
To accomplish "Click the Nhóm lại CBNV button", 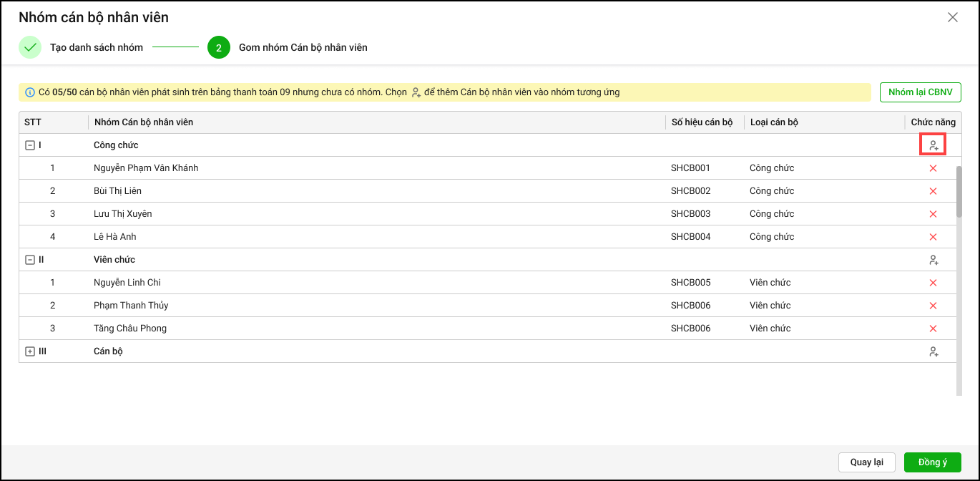I will (x=920, y=92).
